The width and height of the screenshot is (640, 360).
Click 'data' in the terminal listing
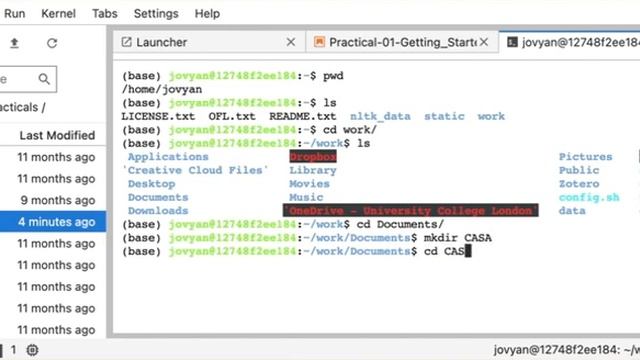pyautogui.click(x=572, y=211)
